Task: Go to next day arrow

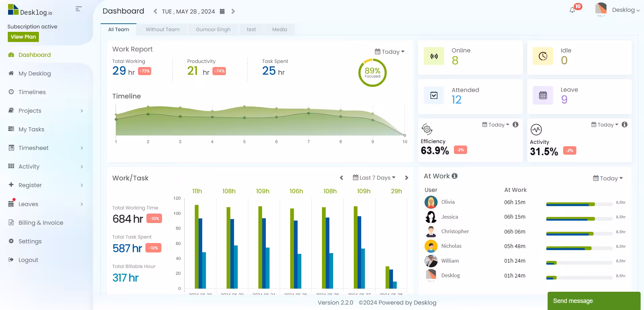Action: (x=233, y=12)
